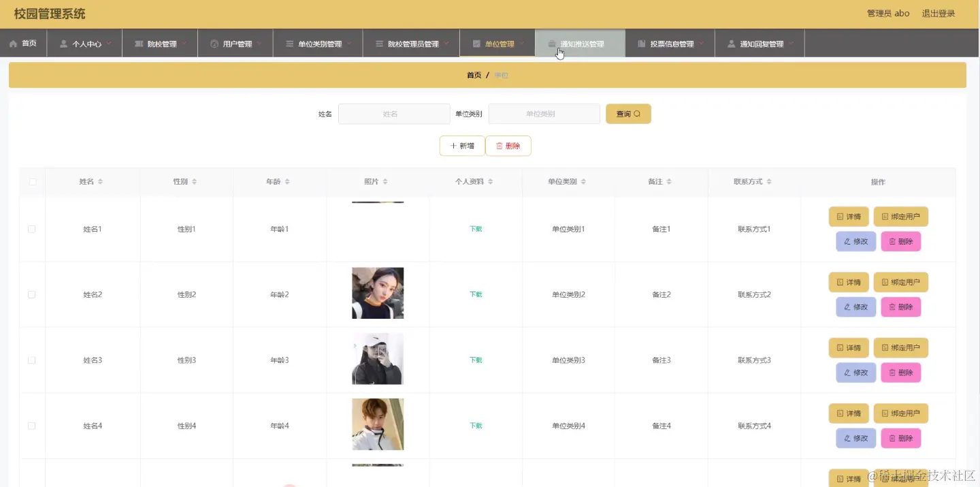Click 绑定用户 button for 姓名1
The width and height of the screenshot is (980, 487).
coord(901,217)
